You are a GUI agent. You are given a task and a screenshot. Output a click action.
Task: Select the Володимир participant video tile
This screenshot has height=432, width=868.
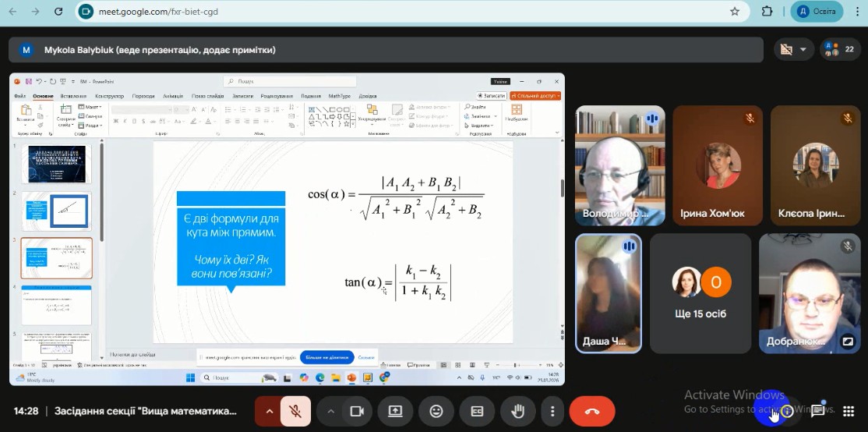(x=619, y=165)
